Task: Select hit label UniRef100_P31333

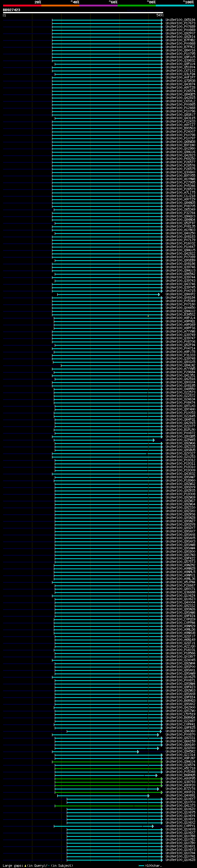Action: pyautogui.click(x=180, y=355)
